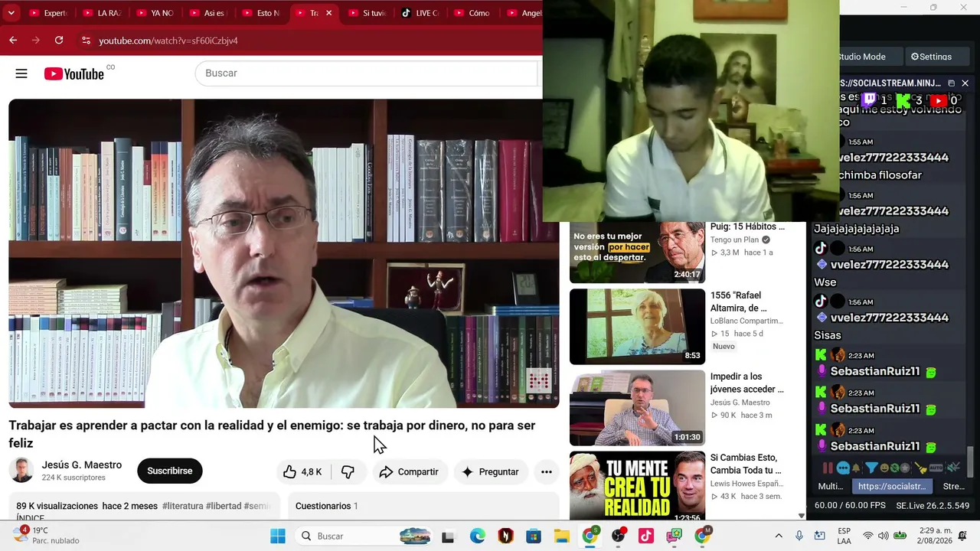The image size is (980, 551).
Task: Switch to the LA RAZ tab
Action: 101,13
